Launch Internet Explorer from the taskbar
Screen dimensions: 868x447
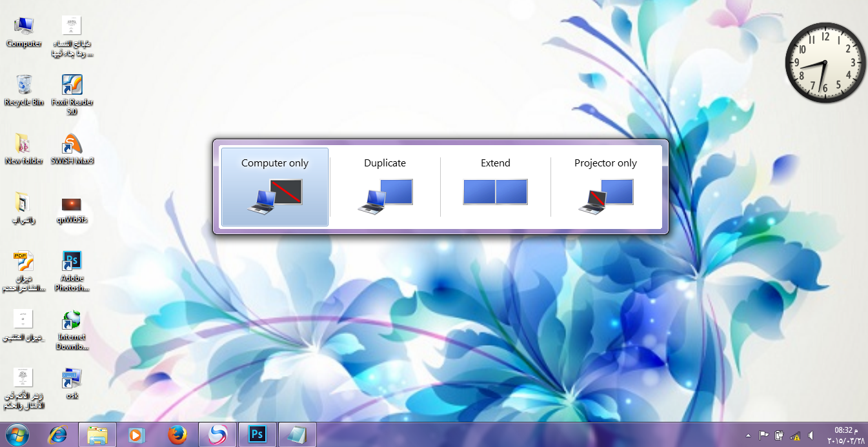(x=58, y=435)
